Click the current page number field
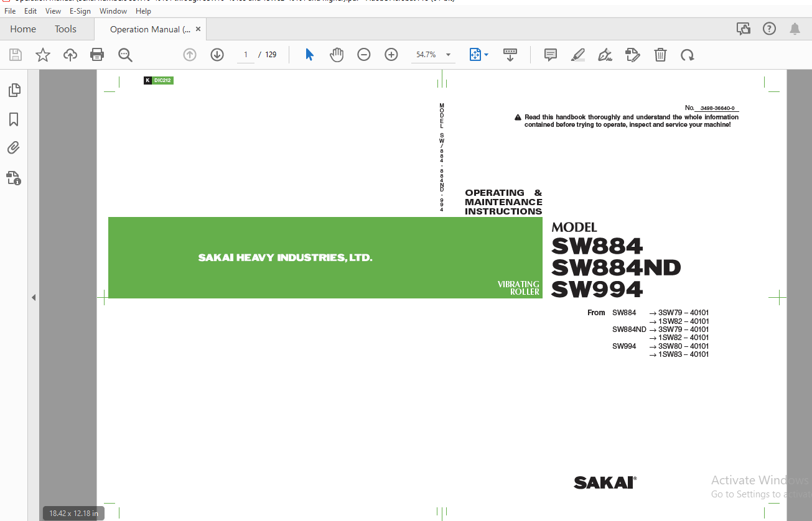812x521 pixels. pyautogui.click(x=246, y=55)
